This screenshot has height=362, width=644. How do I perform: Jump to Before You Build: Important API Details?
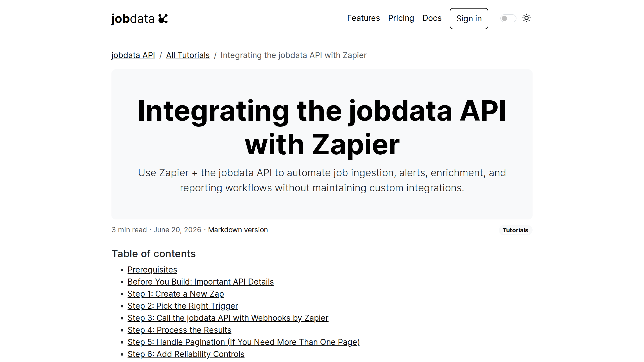click(200, 282)
